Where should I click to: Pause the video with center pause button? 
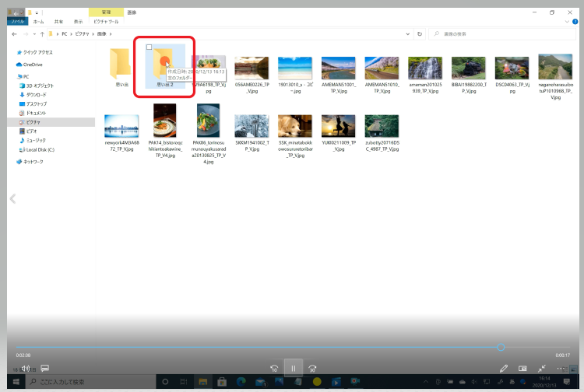[x=293, y=368]
